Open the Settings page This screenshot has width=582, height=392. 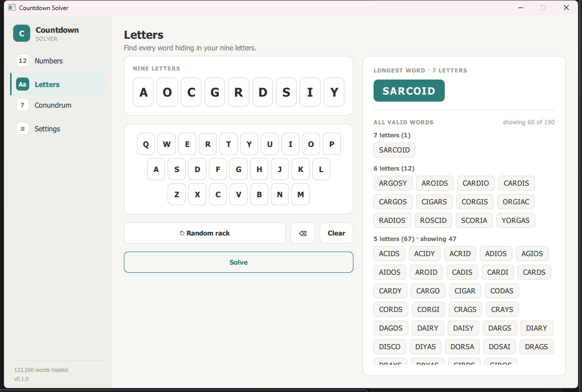[58, 129]
